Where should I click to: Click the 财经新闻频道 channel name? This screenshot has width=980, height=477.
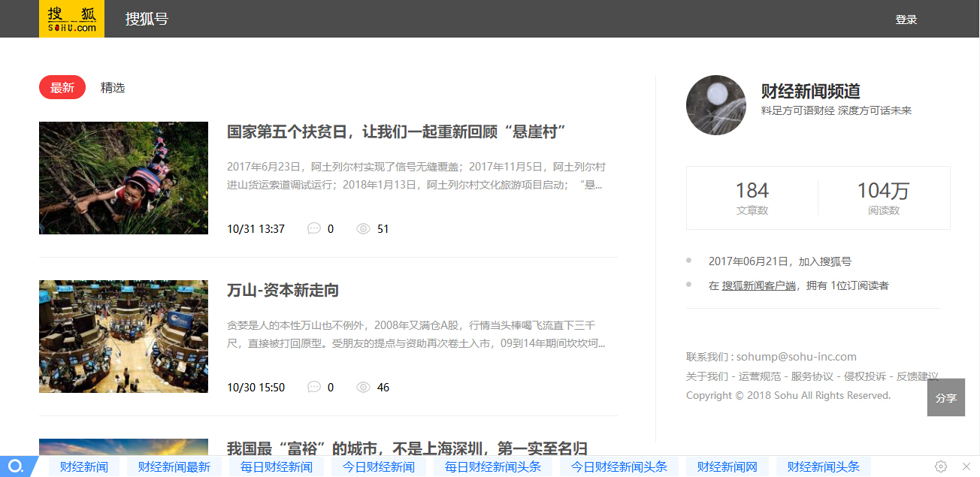(811, 92)
